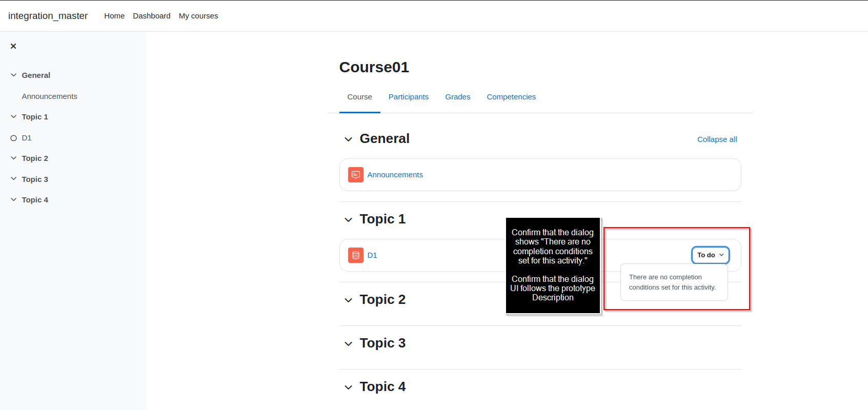Click the no completion conditions message
Viewport: 868px width, 410px height.
pos(673,282)
